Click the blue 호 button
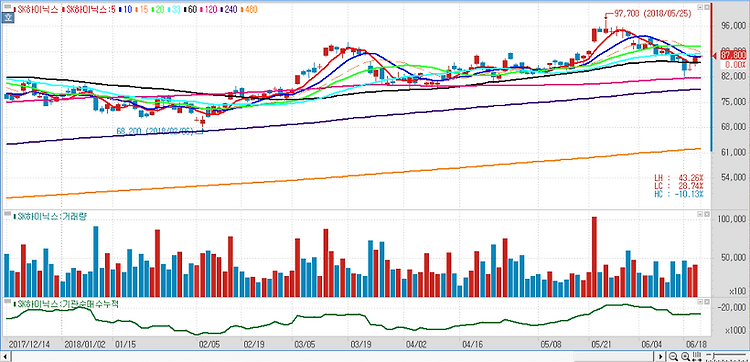The width and height of the screenshot is (750, 362). pyautogui.click(x=7, y=18)
